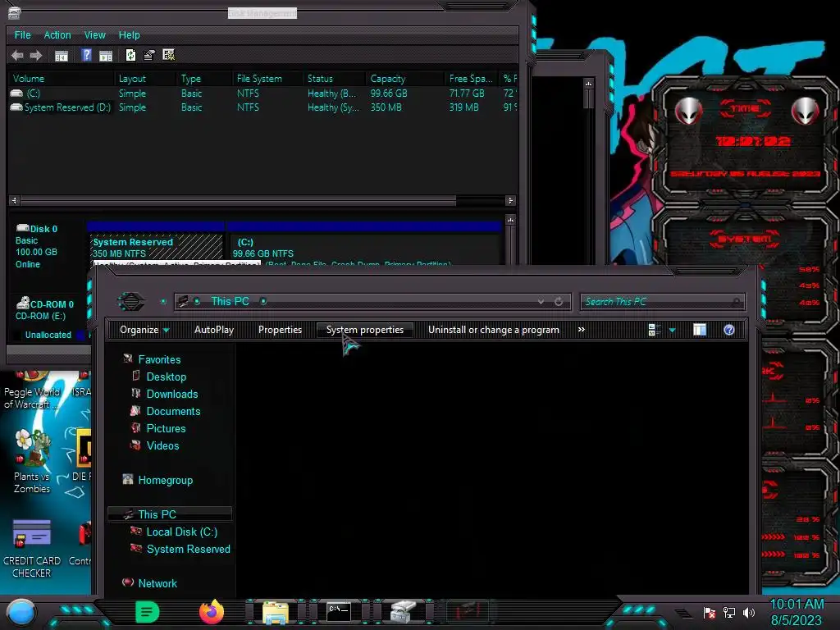Open Desktop in navigation pane
840x630 pixels.
tap(166, 377)
